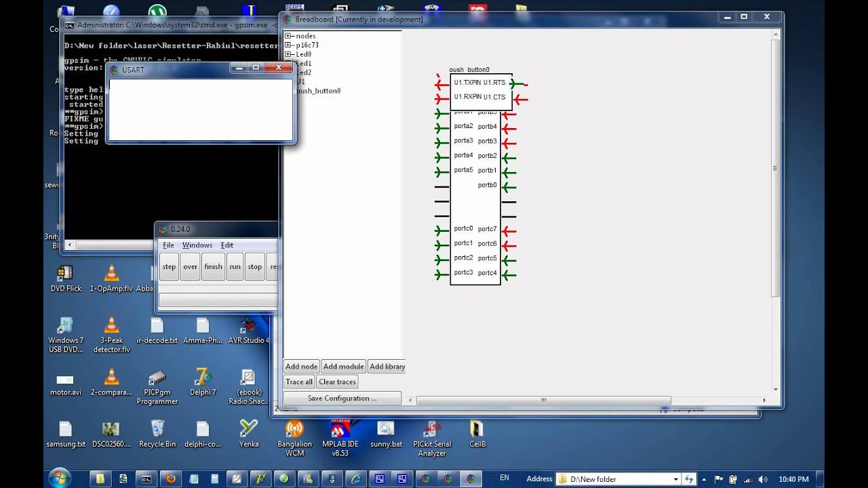The image size is (868, 488).
Task: Click the EN language indicator on taskbar
Action: 505,479
